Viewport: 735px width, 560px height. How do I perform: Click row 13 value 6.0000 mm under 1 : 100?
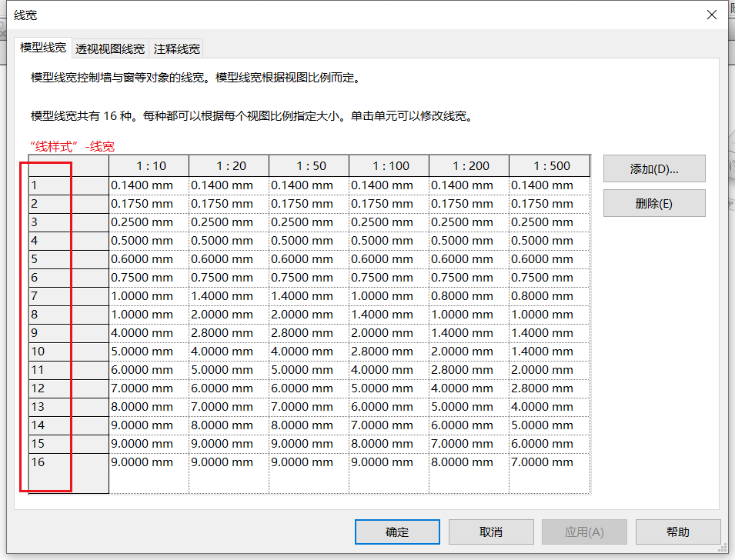(389, 407)
